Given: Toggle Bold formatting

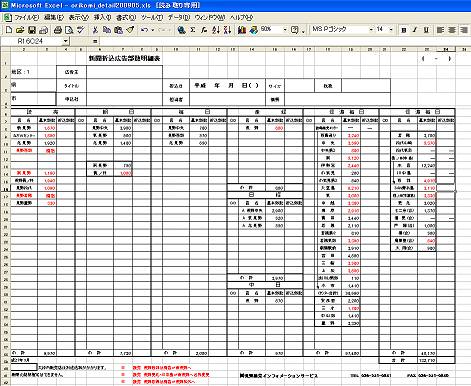Looking at the screenshot, I should click(404, 30).
